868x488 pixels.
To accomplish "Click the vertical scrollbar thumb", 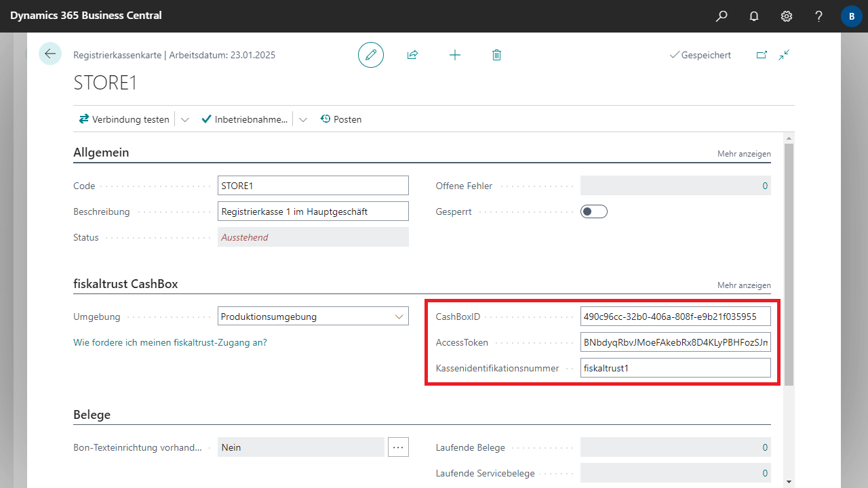I will [788, 264].
